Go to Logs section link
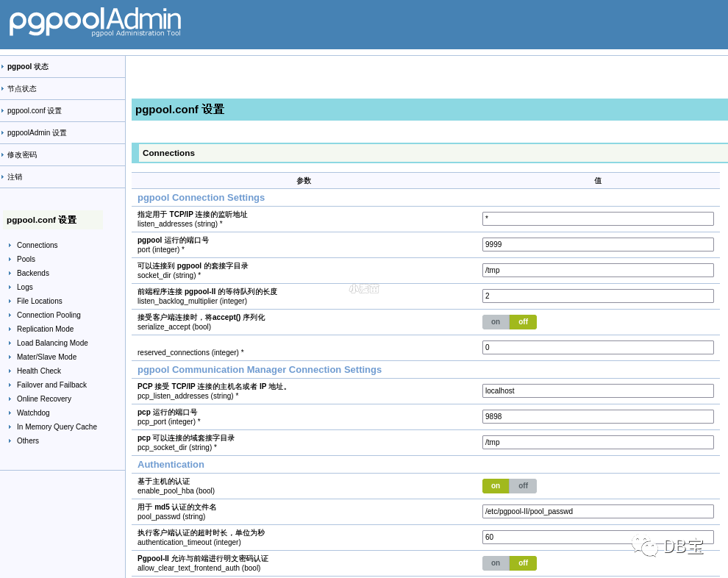The height and width of the screenshot is (578, 728). [x=24, y=287]
